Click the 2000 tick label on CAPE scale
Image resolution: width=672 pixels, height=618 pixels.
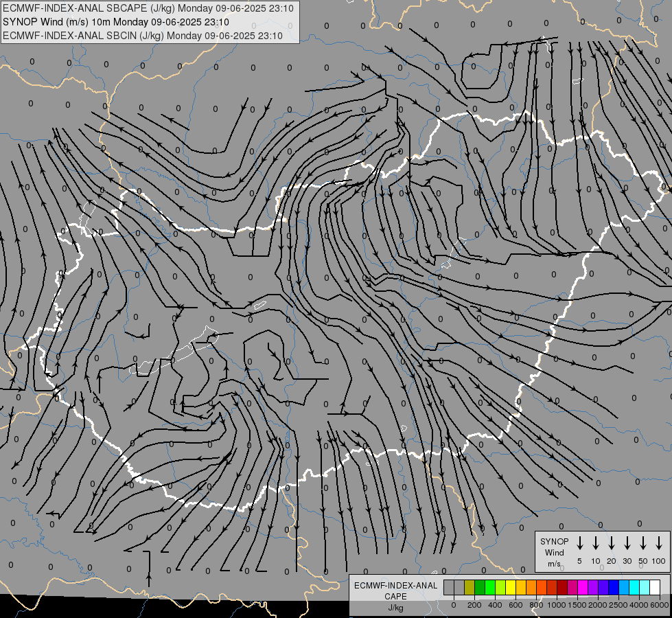click(597, 605)
